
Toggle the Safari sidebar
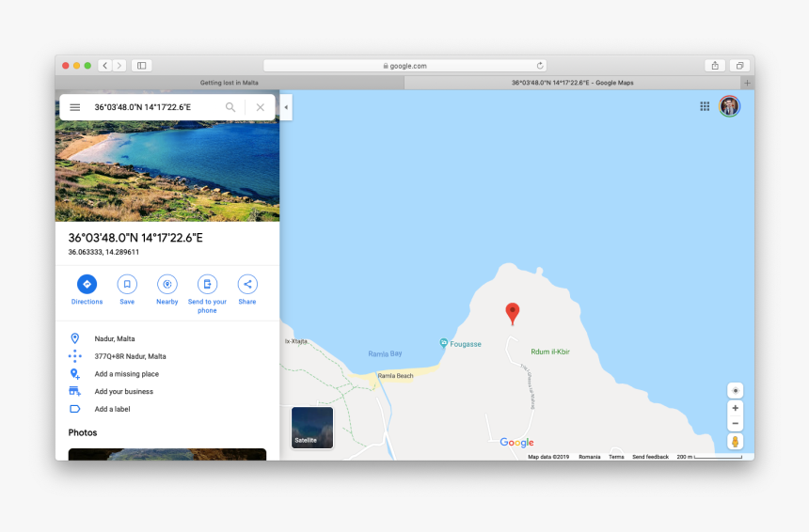(x=141, y=66)
